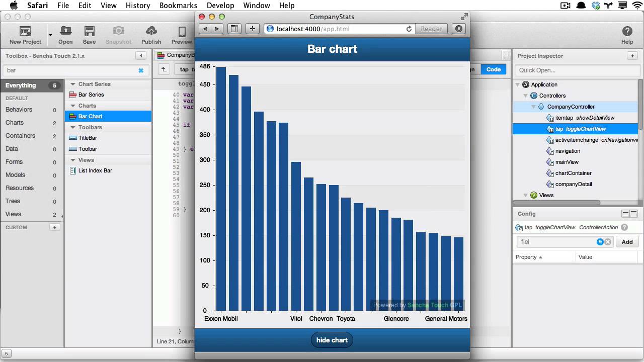The width and height of the screenshot is (644, 362).
Task: Open Safari downloads button
Action: [x=459, y=29]
